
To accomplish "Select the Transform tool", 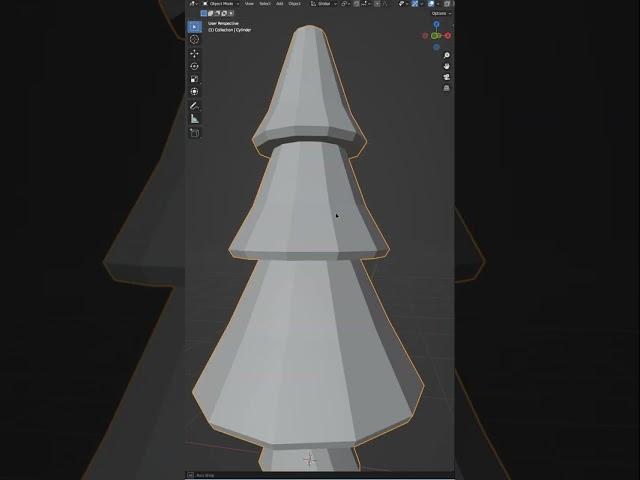I will [194, 91].
